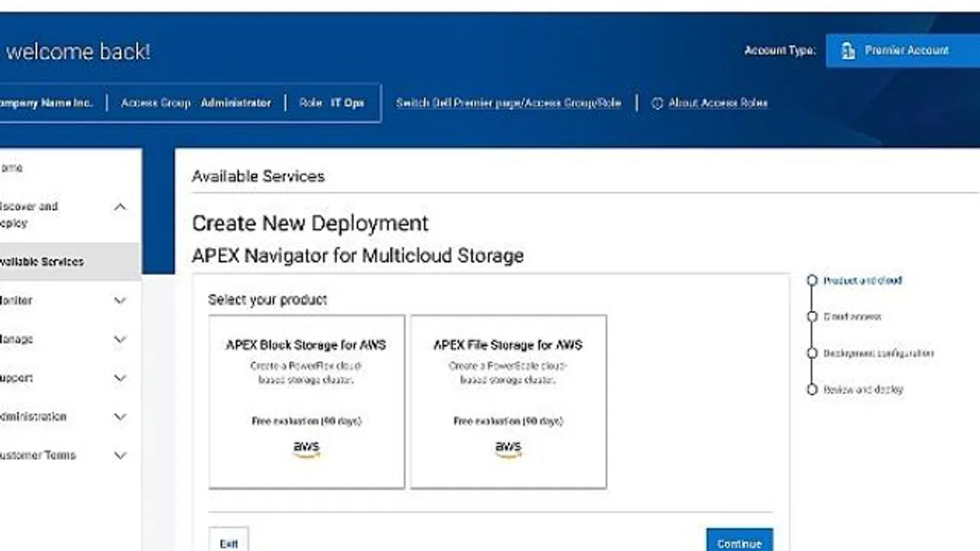
Task: Open the Monitor menu item
Action: click(x=16, y=300)
